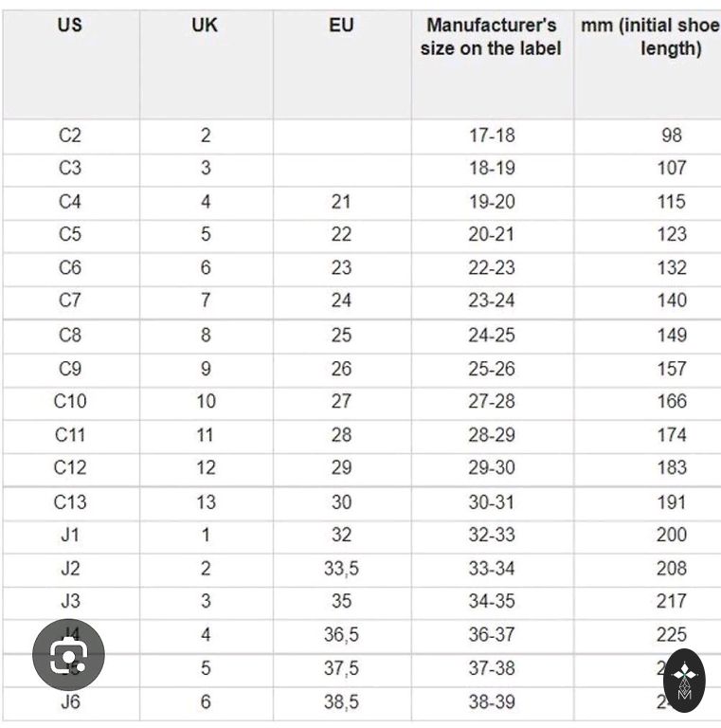This screenshot has width=721, height=728.
Task: Open the creator logo badge
Action: click(684, 680)
